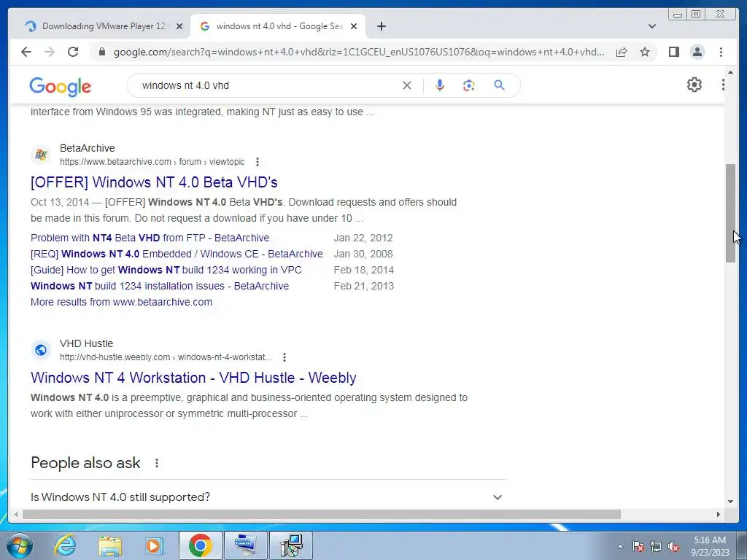Open Action Center flag tray icon
The width and height of the screenshot is (747, 560).
point(638,546)
